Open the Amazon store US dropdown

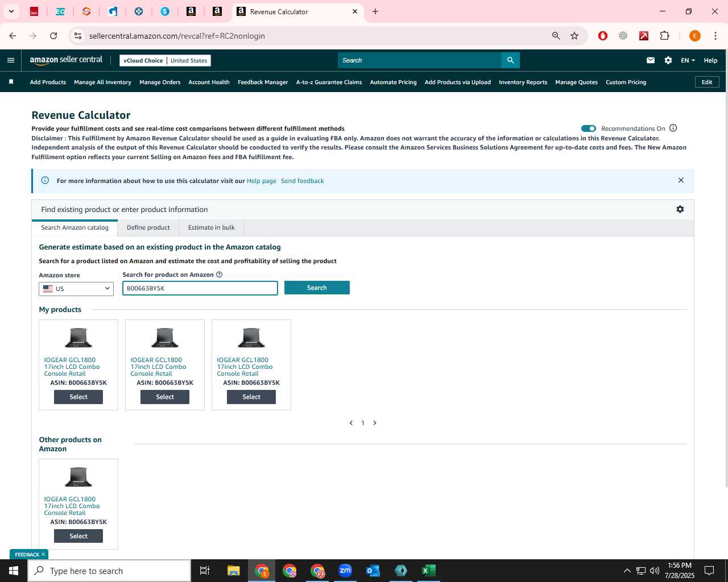[76, 289]
